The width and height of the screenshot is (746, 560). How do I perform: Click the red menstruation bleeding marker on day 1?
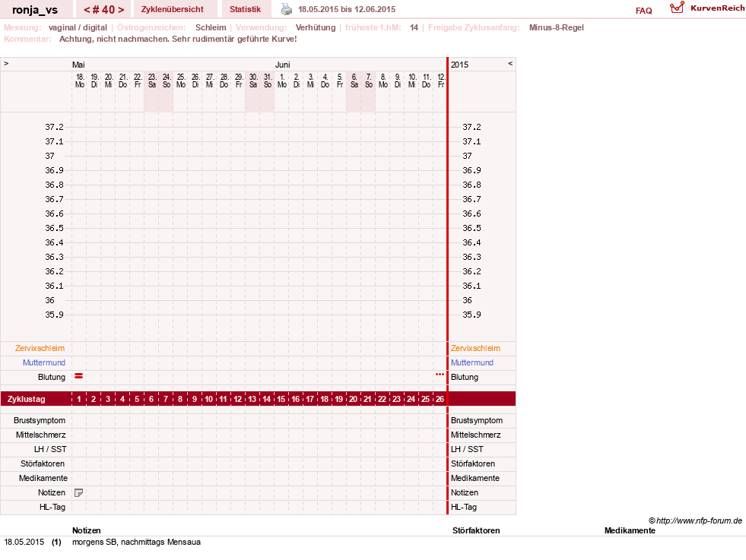click(79, 376)
